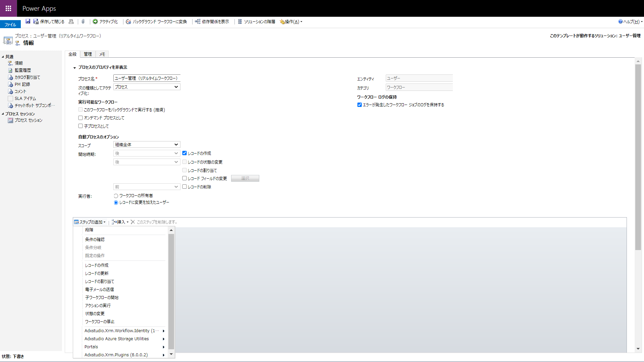Enable オンデマンド プロセスとして checkbox

[80, 118]
